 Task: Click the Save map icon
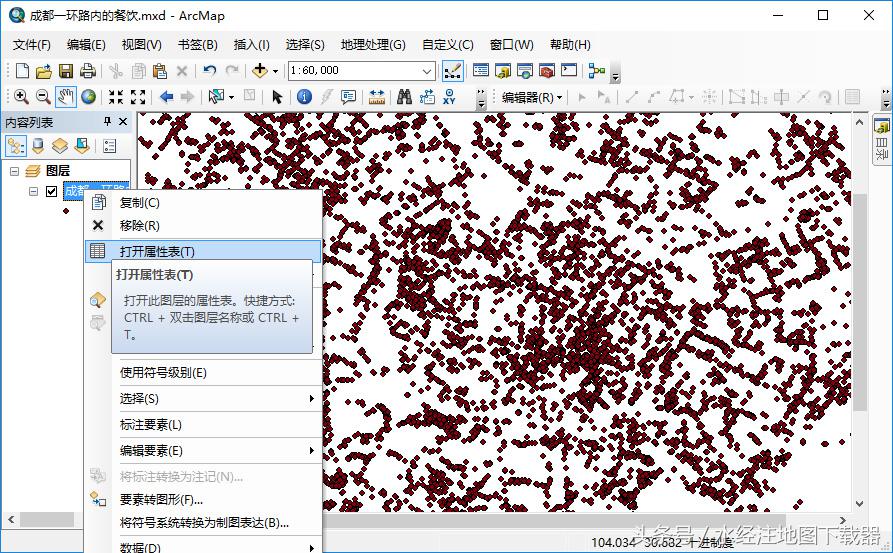(x=66, y=71)
